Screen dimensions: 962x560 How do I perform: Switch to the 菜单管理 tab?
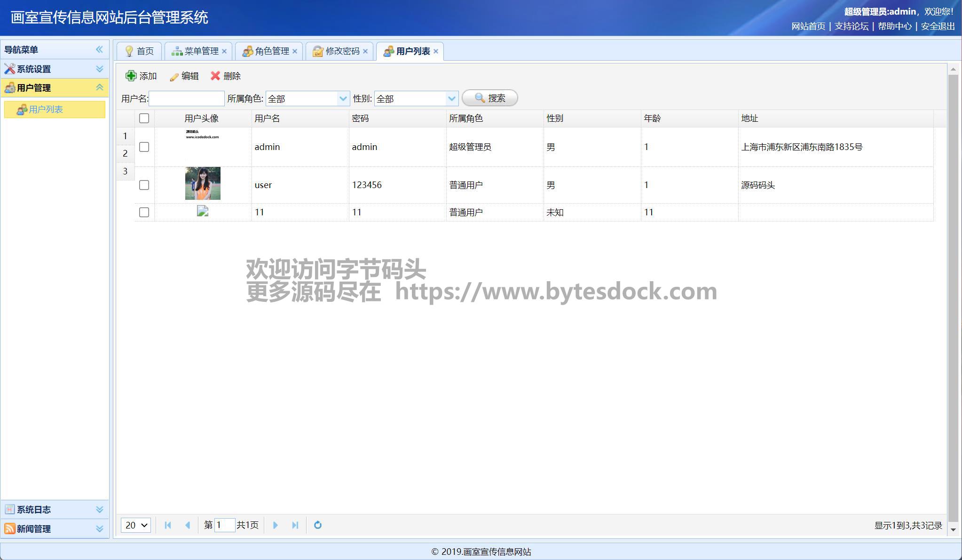pos(201,51)
